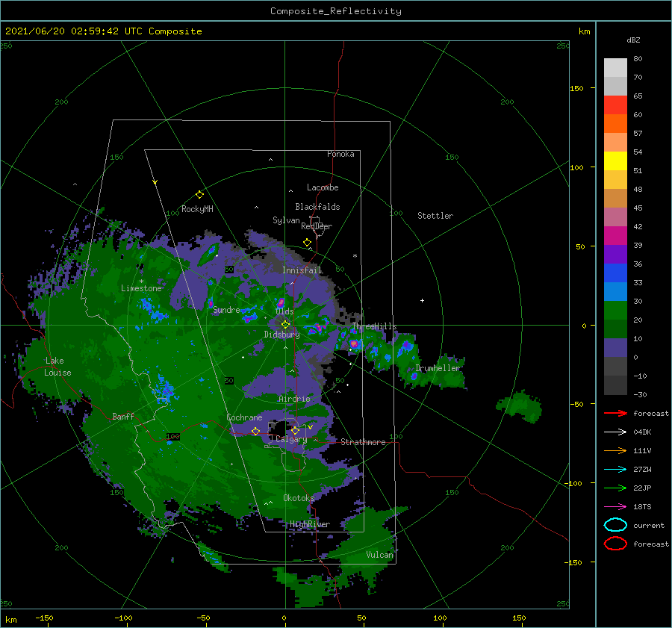Click the Lake Louise label
Screen dimensions: 672x628
pyautogui.click(x=57, y=367)
